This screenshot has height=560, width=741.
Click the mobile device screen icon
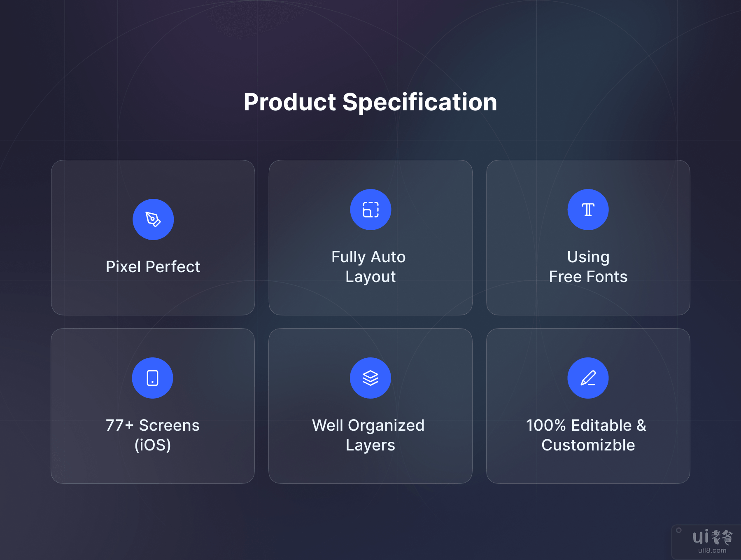[152, 378]
